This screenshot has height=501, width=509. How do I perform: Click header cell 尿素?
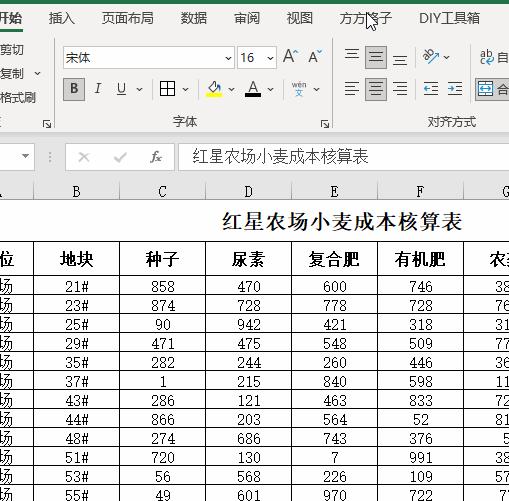pos(248,259)
